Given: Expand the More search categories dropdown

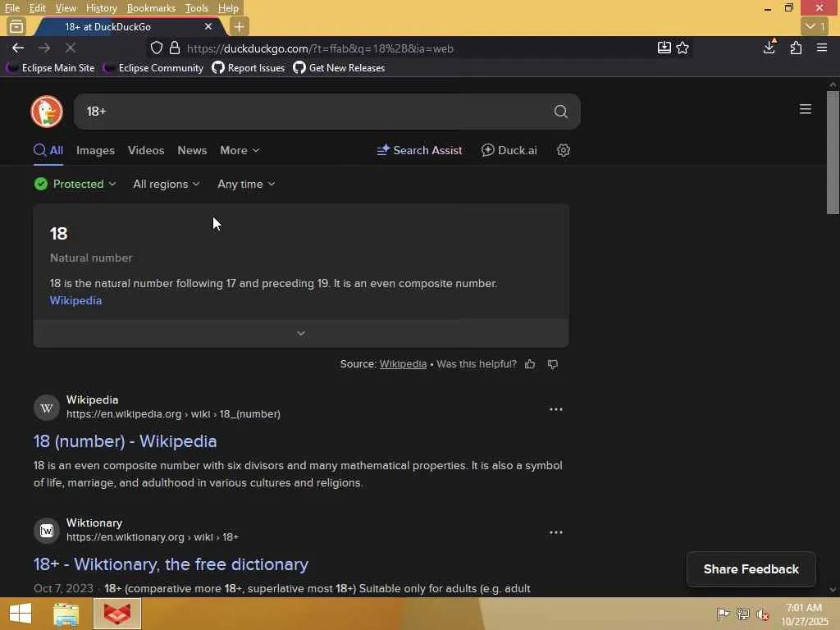Looking at the screenshot, I should click(x=240, y=151).
